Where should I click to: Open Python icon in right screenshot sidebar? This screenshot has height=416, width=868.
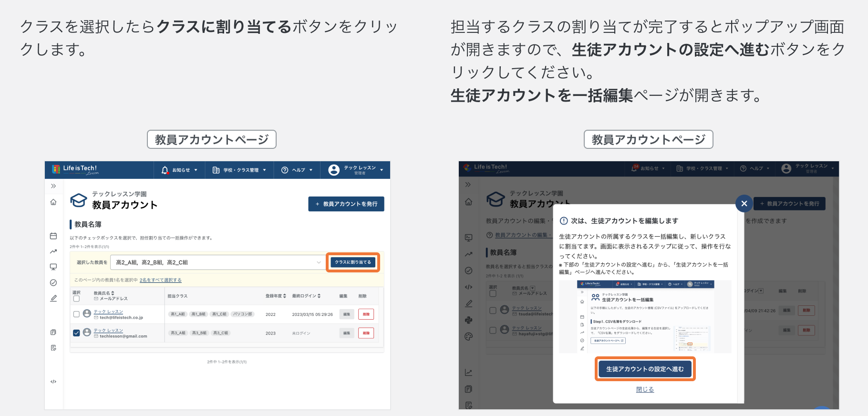pos(469,320)
